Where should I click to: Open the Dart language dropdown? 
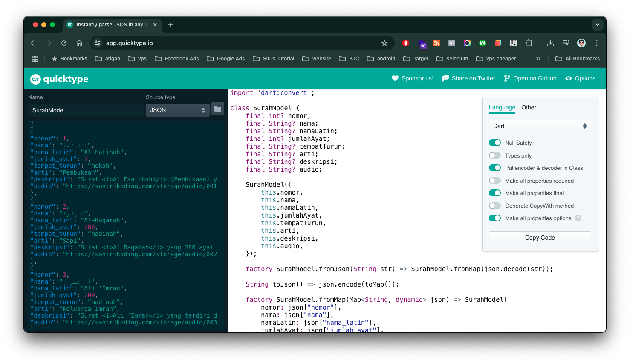pyautogui.click(x=540, y=126)
